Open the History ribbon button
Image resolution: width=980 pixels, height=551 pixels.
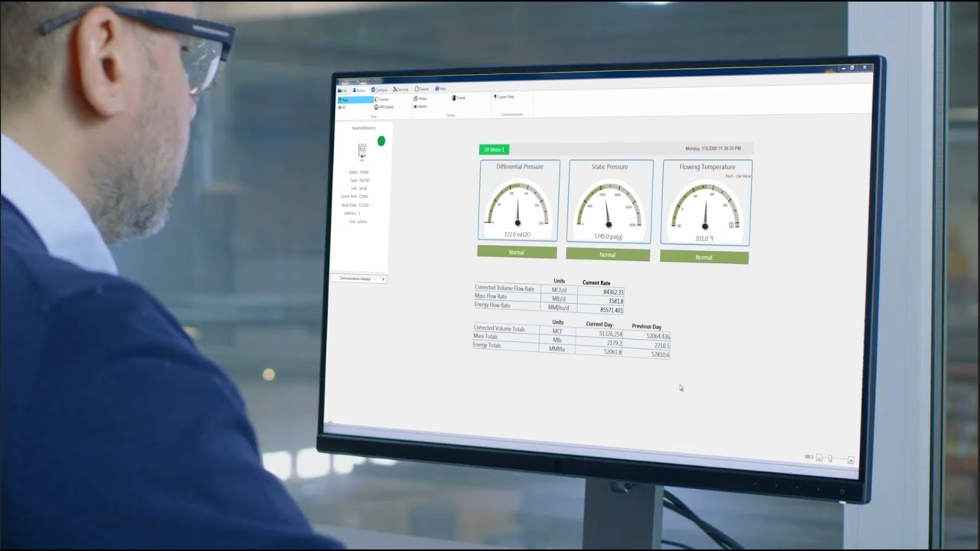tap(420, 99)
